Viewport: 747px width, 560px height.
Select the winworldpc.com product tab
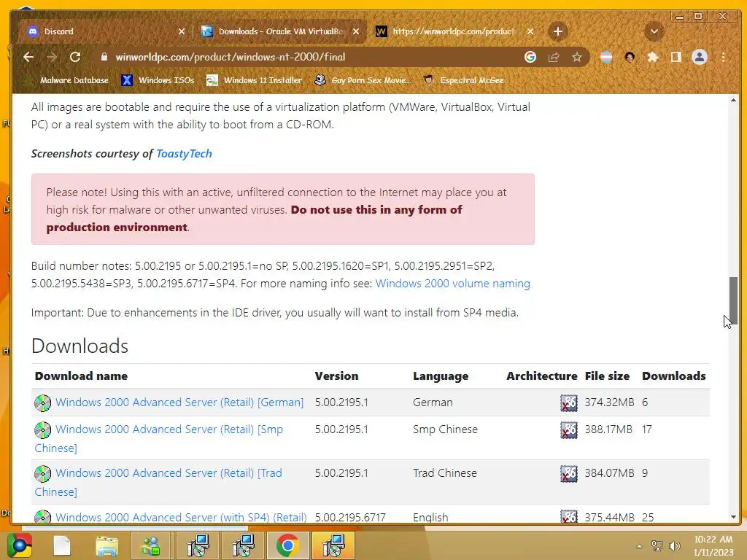[x=453, y=31]
